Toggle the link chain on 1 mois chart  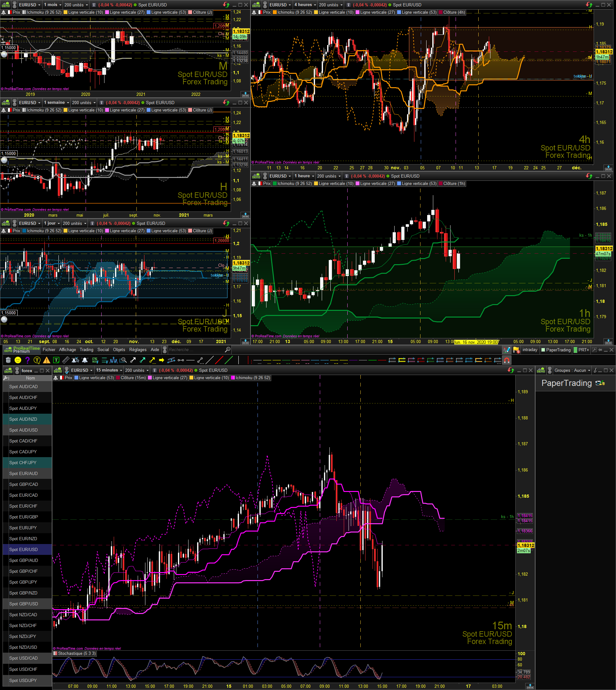(15, 5)
